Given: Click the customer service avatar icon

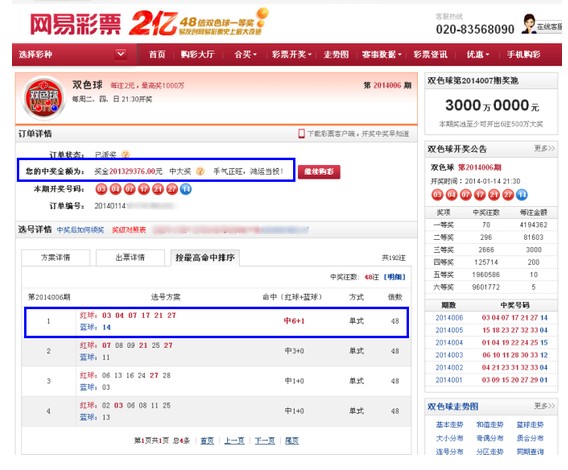Looking at the screenshot, I should [x=529, y=24].
